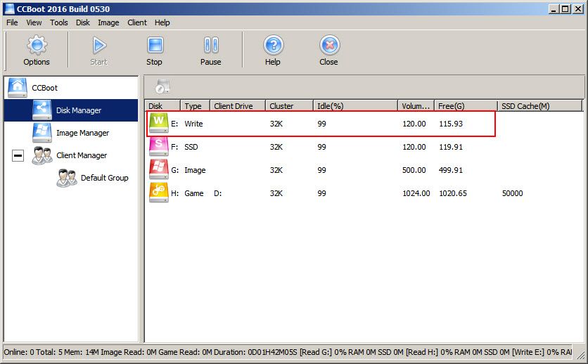This screenshot has width=588, height=364.
Task: Select the green W write disk icon
Action: click(159, 123)
